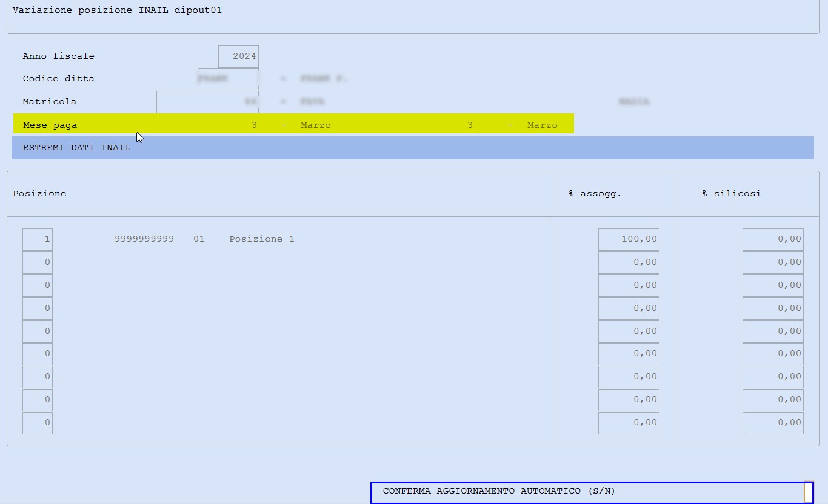Image resolution: width=828 pixels, height=504 pixels.
Task: Select the Matricola input field
Action: (x=207, y=102)
